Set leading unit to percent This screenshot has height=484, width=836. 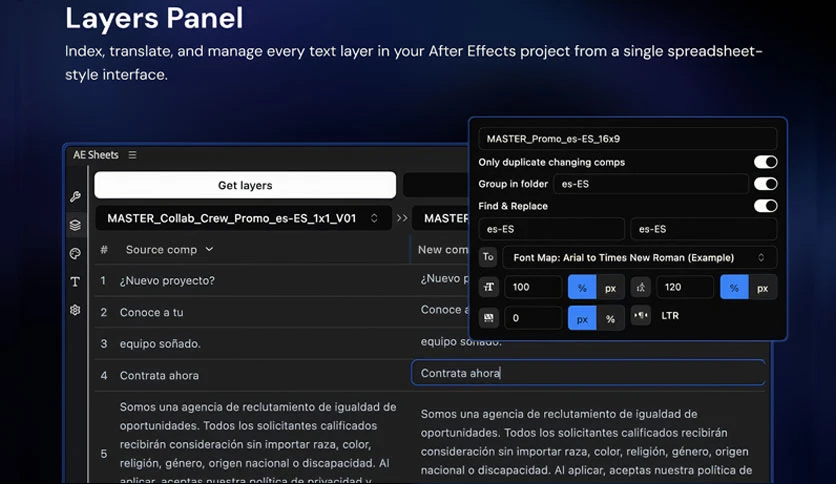point(734,287)
